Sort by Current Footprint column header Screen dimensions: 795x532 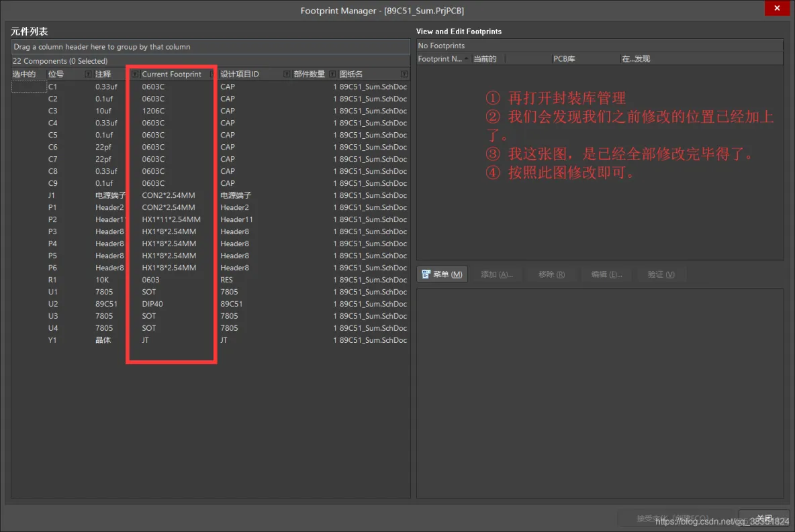171,74
